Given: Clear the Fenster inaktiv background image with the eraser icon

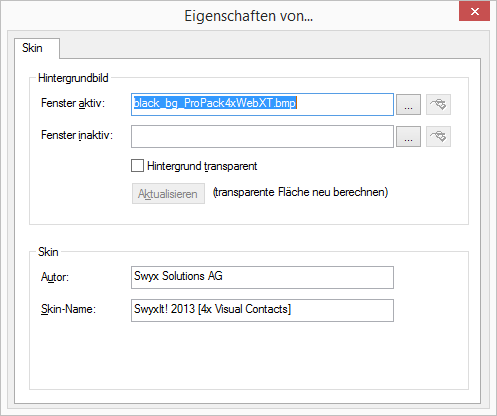Looking at the screenshot, I should point(438,136).
